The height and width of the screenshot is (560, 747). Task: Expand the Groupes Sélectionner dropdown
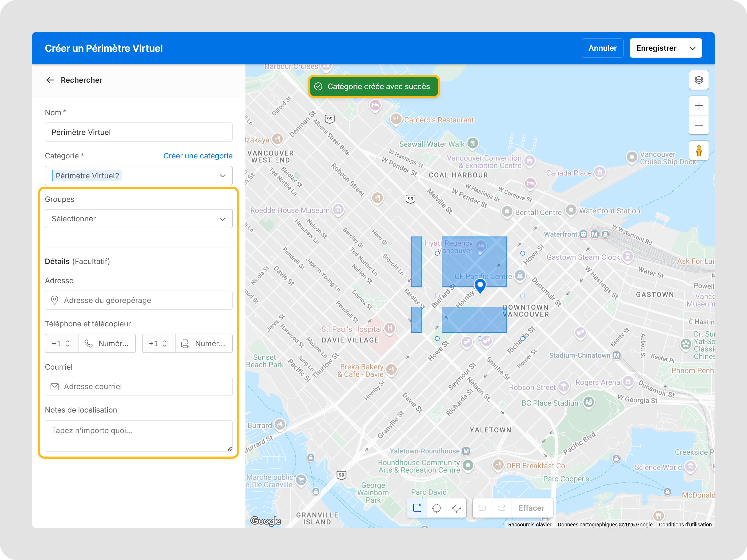pos(138,219)
